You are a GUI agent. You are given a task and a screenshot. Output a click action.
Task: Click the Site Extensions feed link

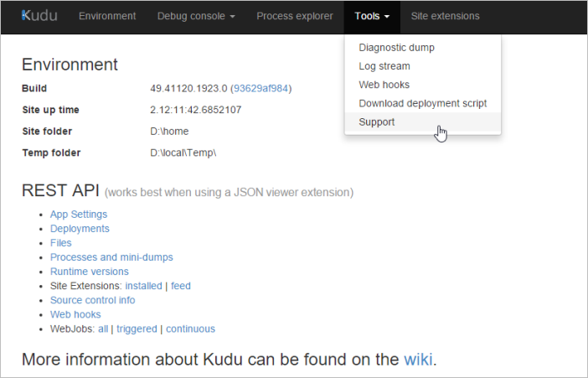pos(181,286)
